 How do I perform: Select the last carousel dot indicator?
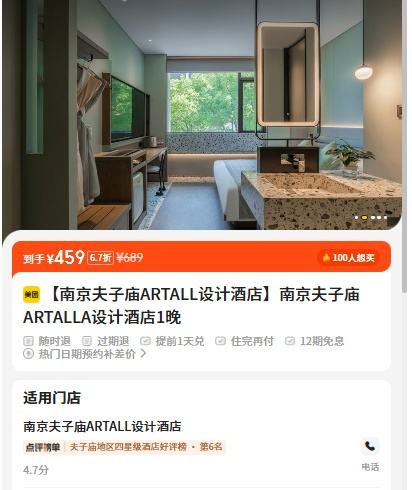coord(386,217)
